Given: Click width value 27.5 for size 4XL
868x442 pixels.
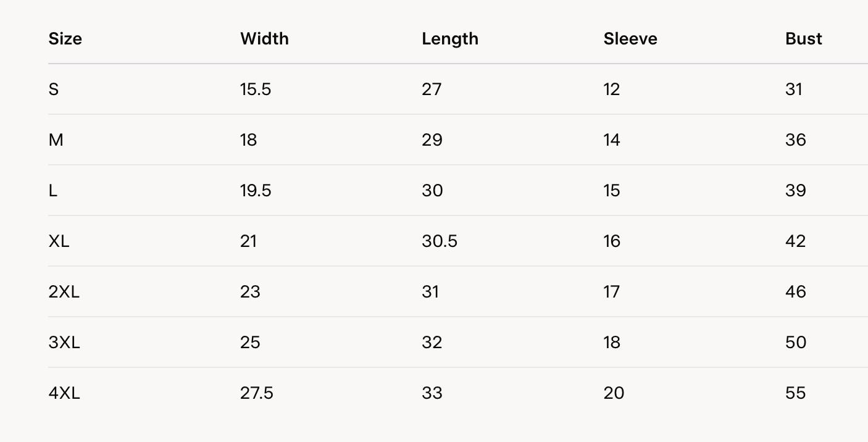Looking at the screenshot, I should pos(256,393).
